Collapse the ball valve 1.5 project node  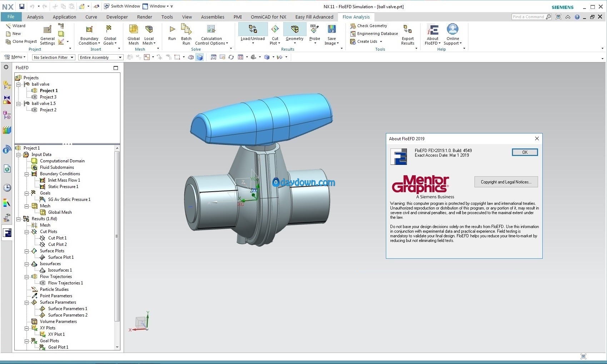pyautogui.click(x=19, y=103)
